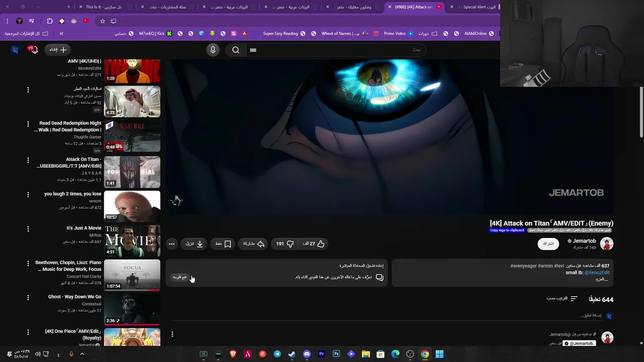The image size is (644, 362).
Task: Open Telegram from the taskbar
Action: point(277,354)
